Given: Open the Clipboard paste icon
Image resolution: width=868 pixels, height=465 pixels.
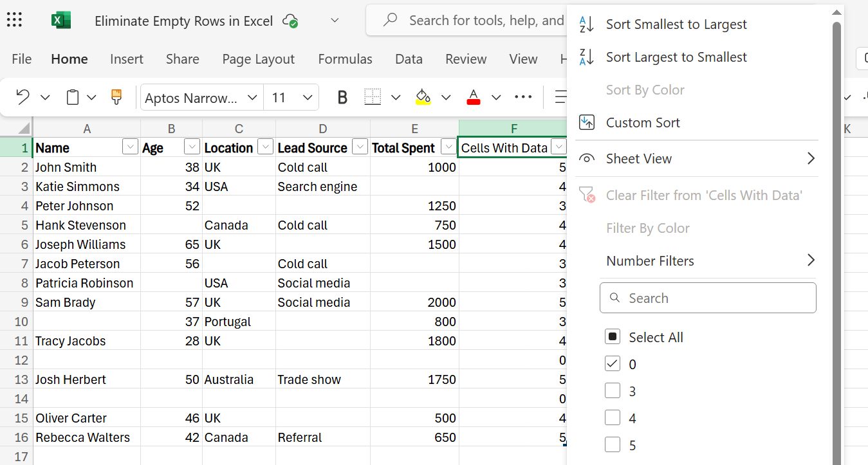Looking at the screenshot, I should point(71,96).
